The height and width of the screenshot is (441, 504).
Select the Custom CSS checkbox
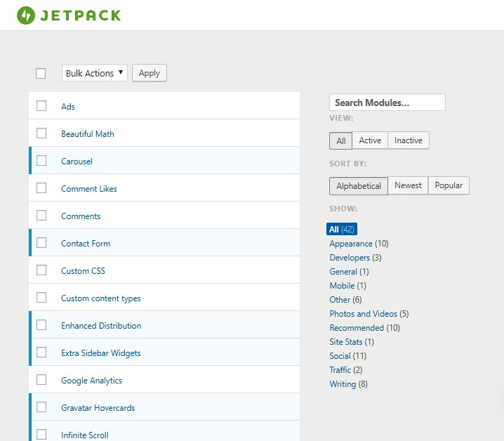[41, 270]
